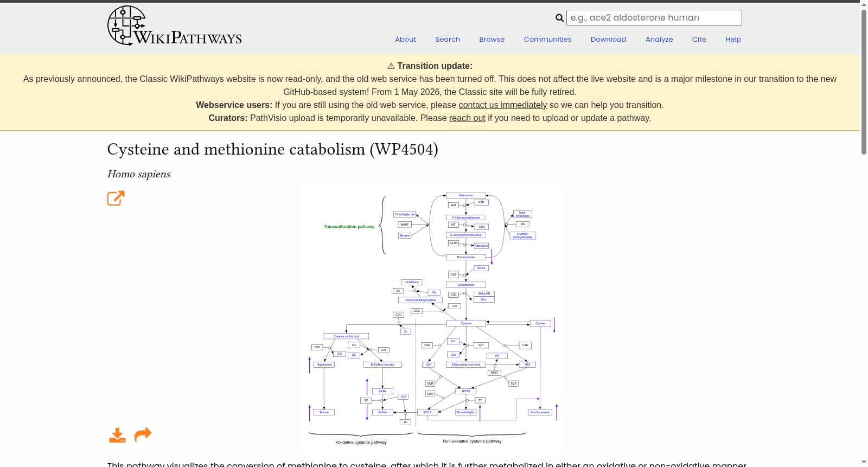Image resolution: width=868 pixels, height=467 pixels.
Task: Select the Cystine node
Action: click(540, 323)
